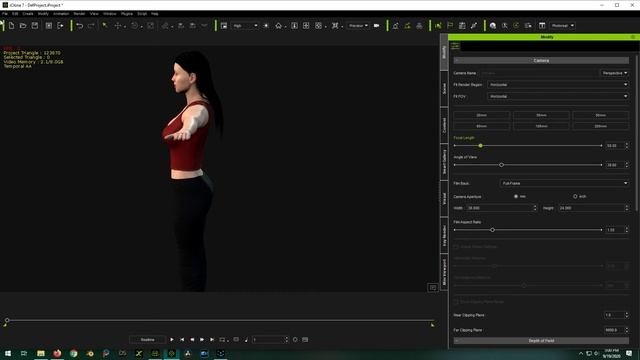Activate the Select object arrow tool
640x360 pixels.
[x=105, y=26]
